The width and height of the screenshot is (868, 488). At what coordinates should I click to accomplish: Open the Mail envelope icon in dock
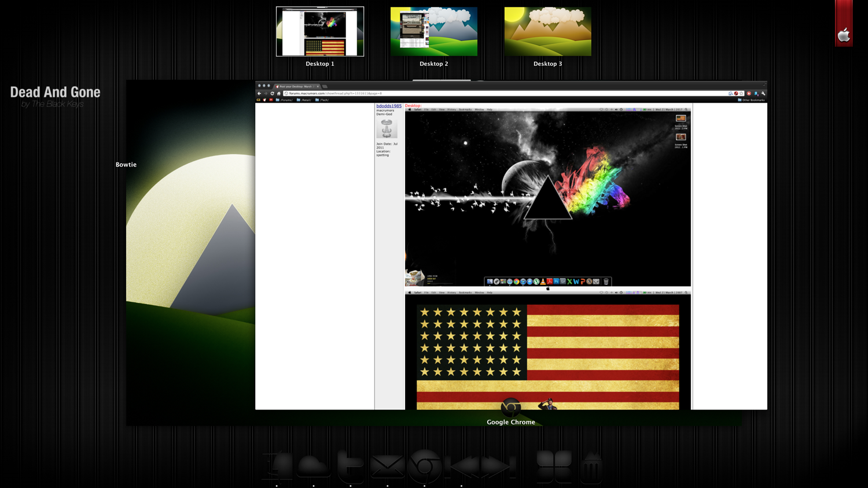click(387, 466)
